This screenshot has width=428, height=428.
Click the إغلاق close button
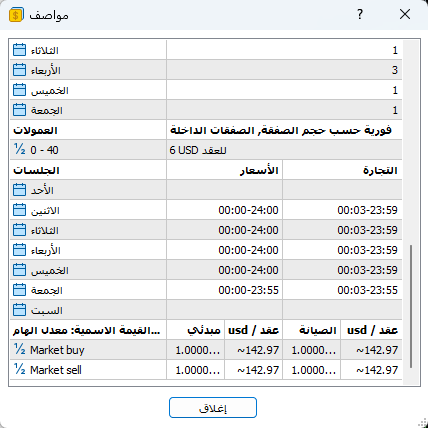pyautogui.click(x=213, y=407)
